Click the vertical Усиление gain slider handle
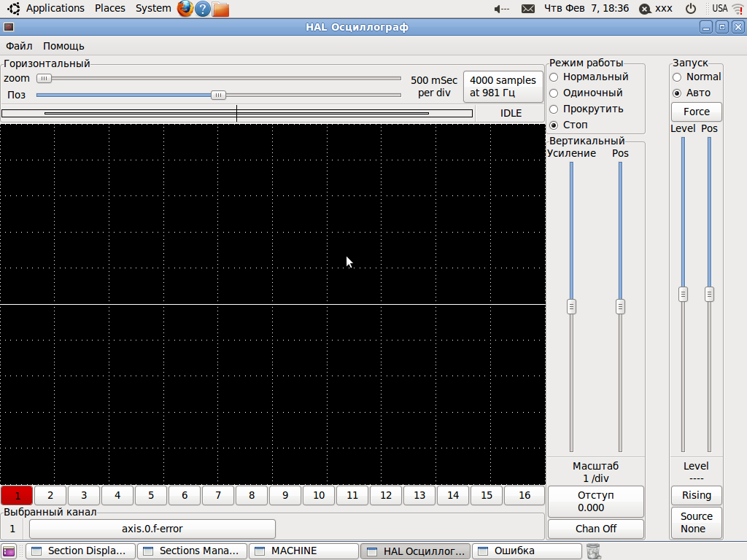Viewport: 747px width, 560px height. (x=571, y=307)
